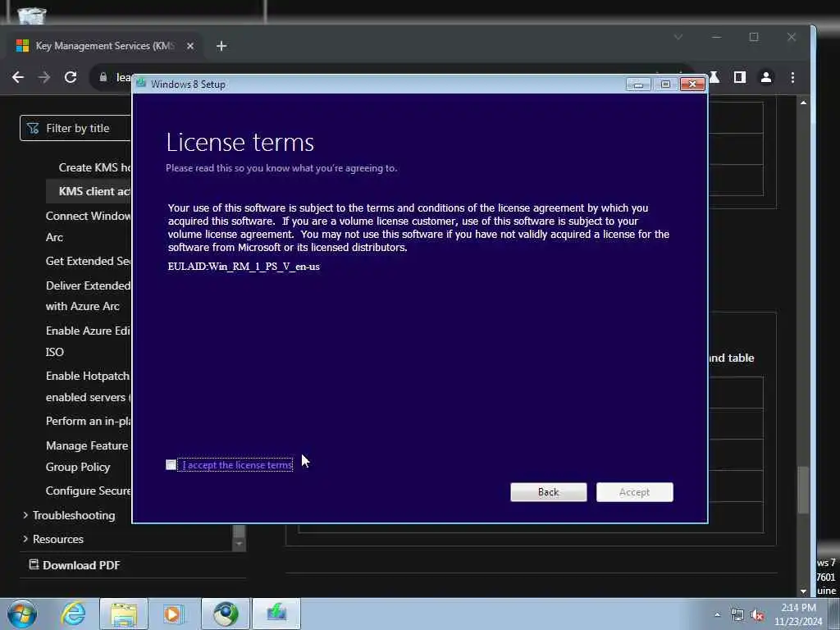This screenshot has height=630, width=840.
Task: Open the Recycle Bin on desktop
Action: (x=31, y=15)
